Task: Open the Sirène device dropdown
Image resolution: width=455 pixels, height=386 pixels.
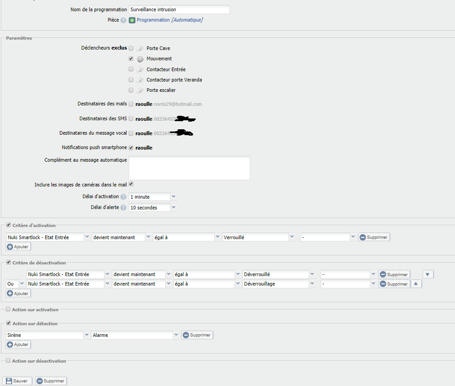Action: [48, 335]
